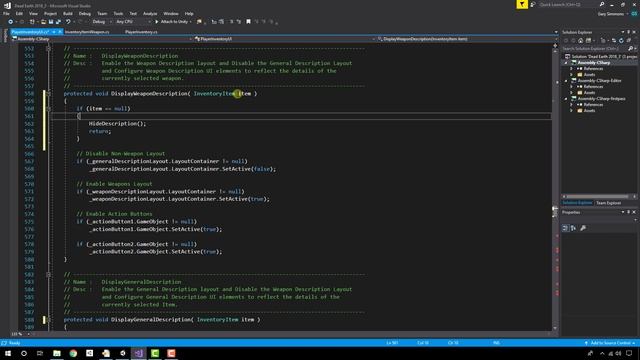
Task: Close the PlayerInventoryUI.cs tab
Action: (x=60, y=32)
